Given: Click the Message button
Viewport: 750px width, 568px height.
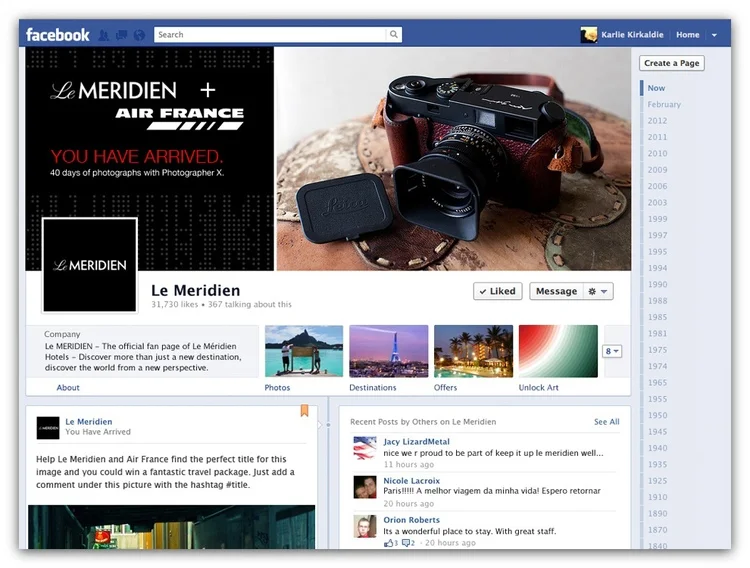Looking at the screenshot, I should pyautogui.click(x=556, y=291).
